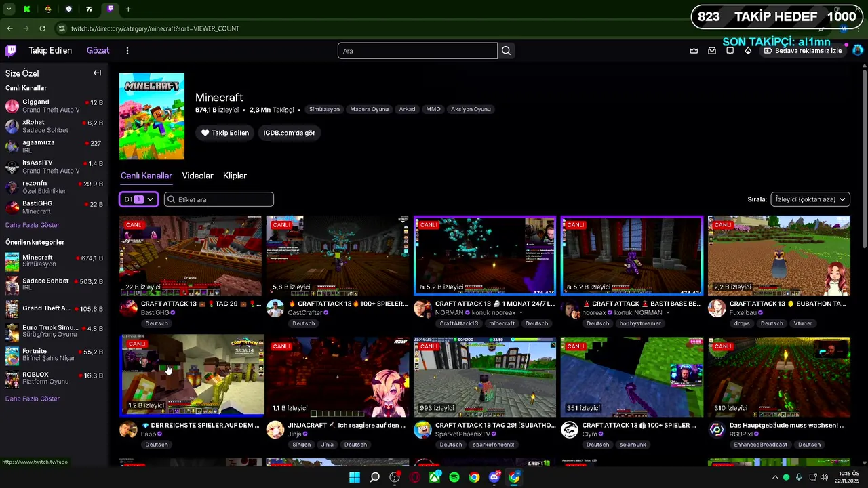Switch to the Canlı Kanallar tab
This screenshot has height=488, width=868.
(x=146, y=176)
